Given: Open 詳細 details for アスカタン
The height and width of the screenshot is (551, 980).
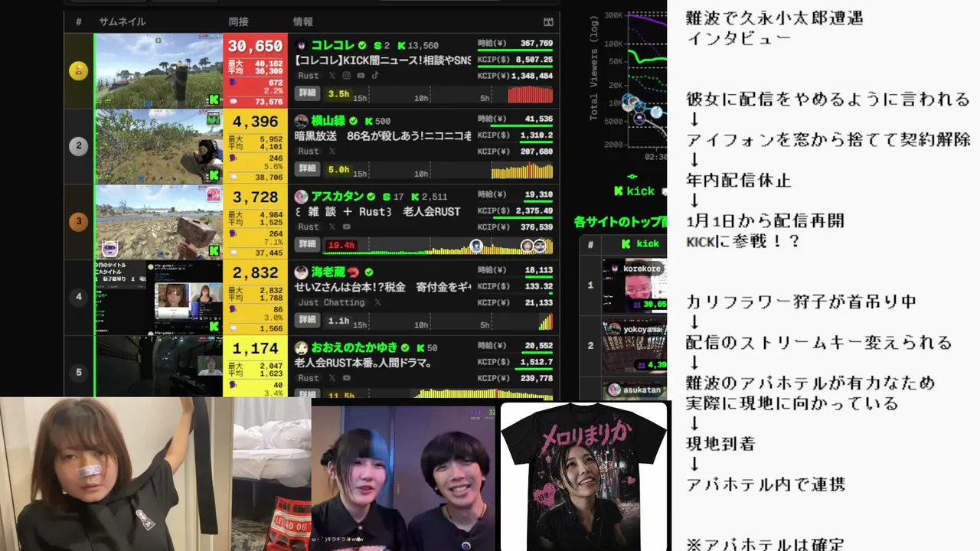Looking at the screenshot, I should click(307, 244).
